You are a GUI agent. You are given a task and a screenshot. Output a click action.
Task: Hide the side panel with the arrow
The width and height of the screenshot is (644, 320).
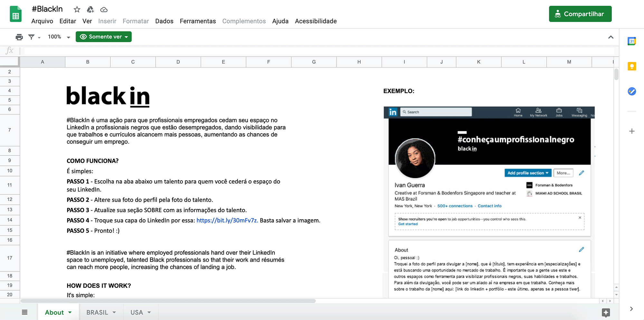(631, 309)
